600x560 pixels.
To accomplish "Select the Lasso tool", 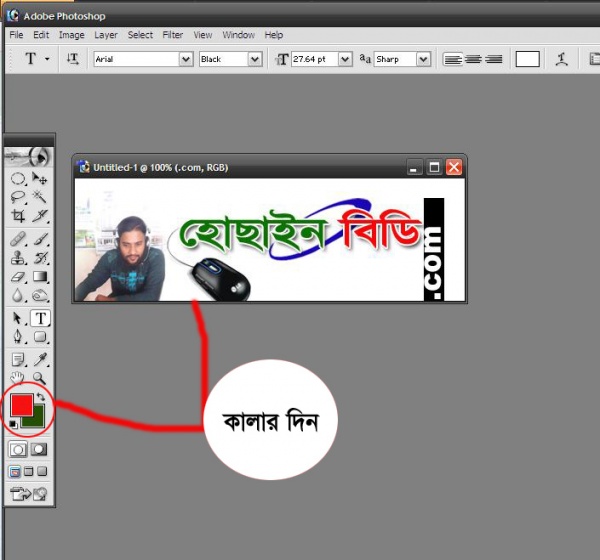I will (x=18, y=197).
